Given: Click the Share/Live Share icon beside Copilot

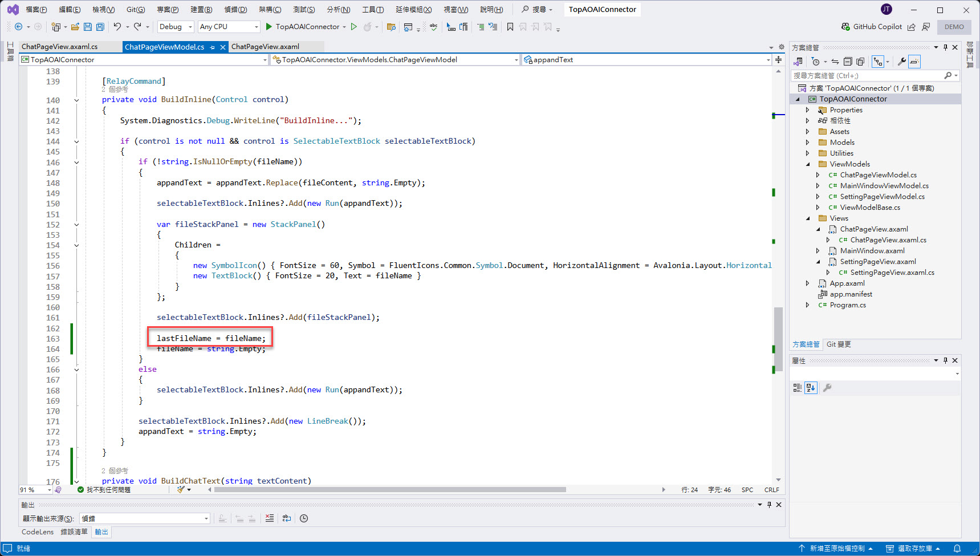Looking at the screenshot, I should pyautogui.click(x=912, y=27).
